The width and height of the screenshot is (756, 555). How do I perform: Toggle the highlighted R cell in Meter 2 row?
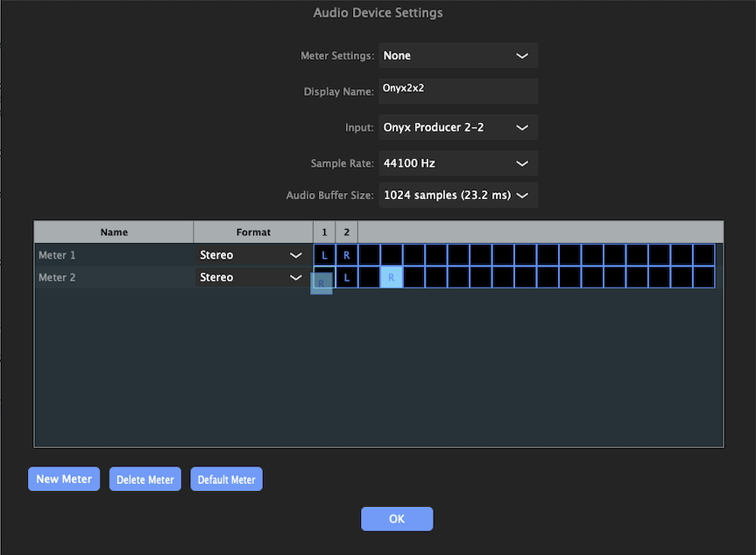click(391, 277)
